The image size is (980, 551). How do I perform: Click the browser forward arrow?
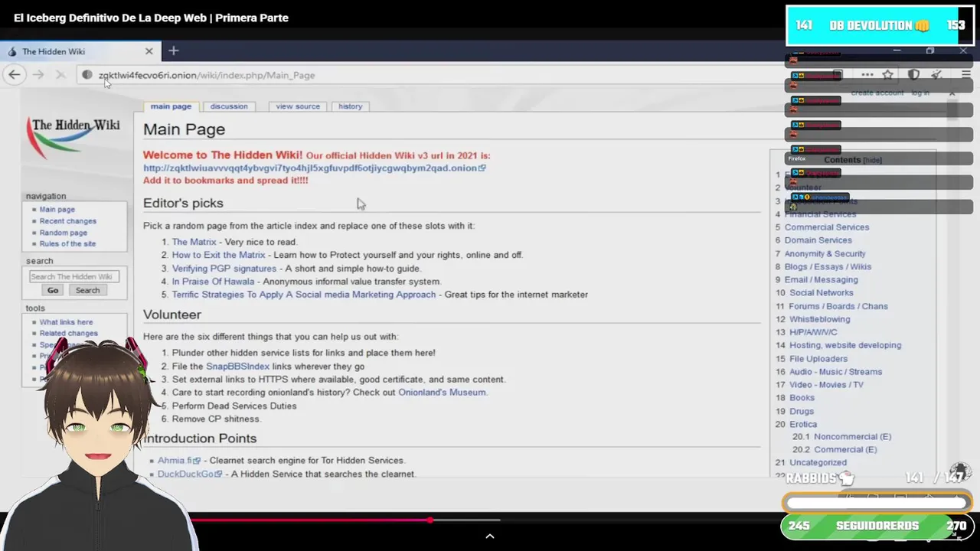(x=38, y=74)
